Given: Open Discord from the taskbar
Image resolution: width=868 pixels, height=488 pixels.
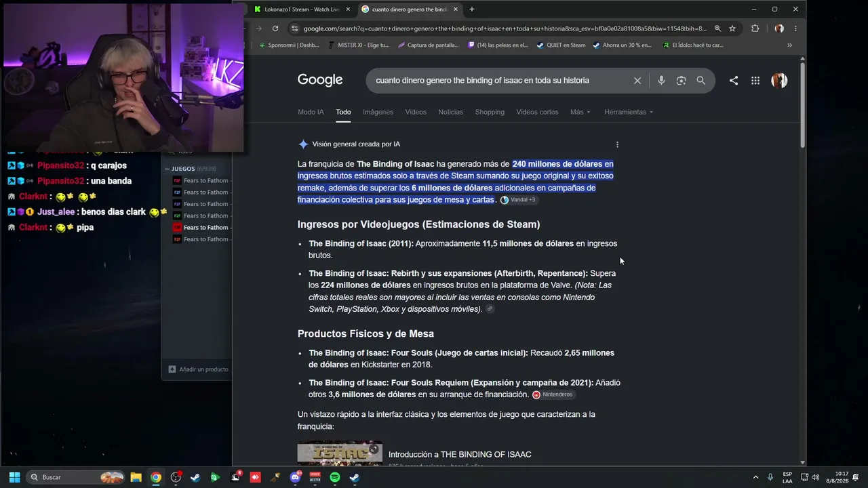Looking at the screenshot, I should (x=295, y=477).
